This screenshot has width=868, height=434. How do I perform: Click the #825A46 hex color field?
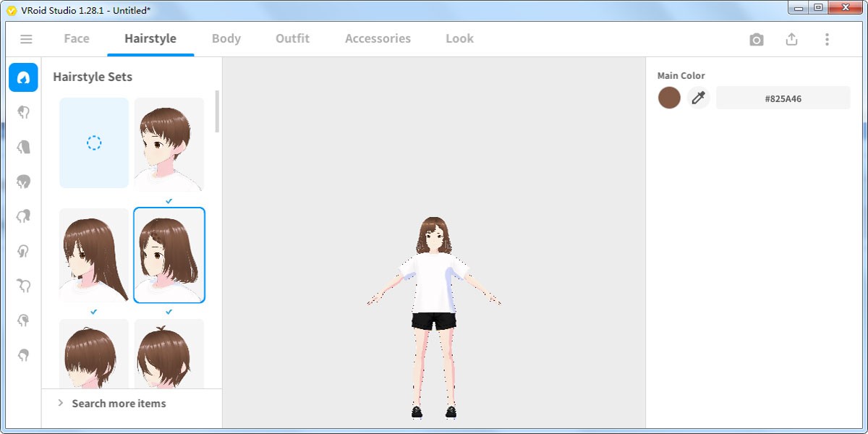coord(783,98)
